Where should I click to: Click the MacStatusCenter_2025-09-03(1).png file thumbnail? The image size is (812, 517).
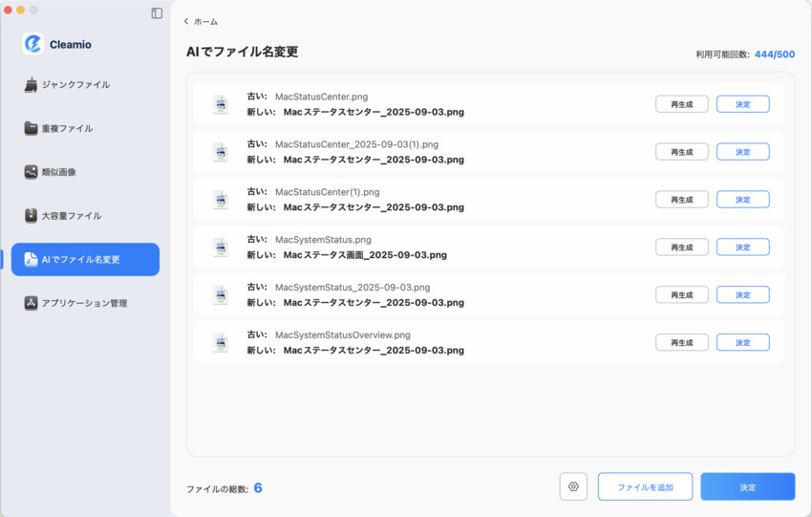(x=221, y=152)
